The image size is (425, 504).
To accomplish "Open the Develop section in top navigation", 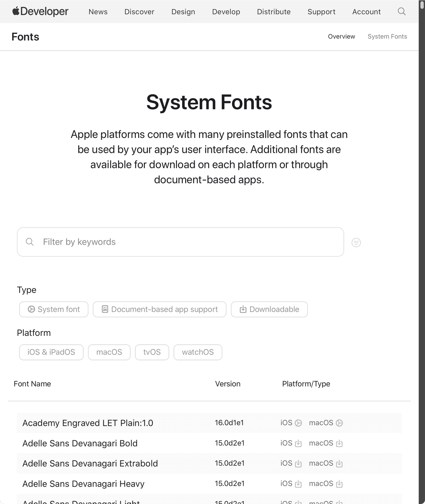I will (226, 11).
